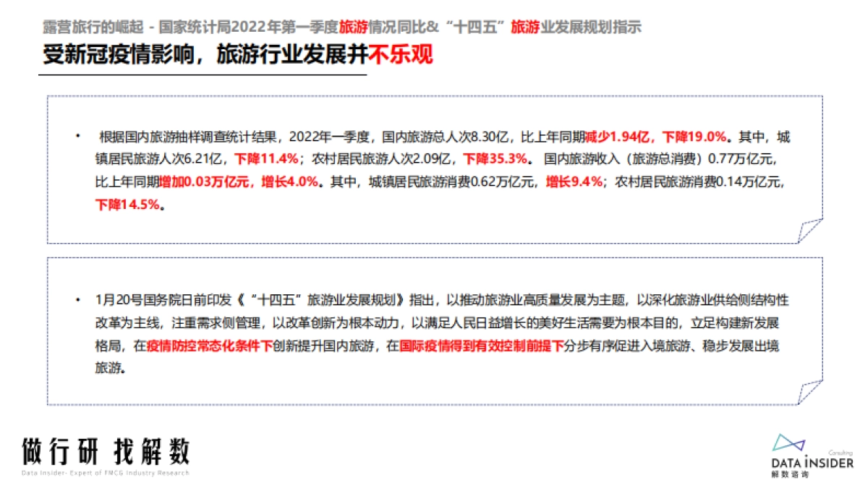Viewport: 868px width, 488px height.
Task: Click the folded corner of the second text box
Action: (805, 393)
